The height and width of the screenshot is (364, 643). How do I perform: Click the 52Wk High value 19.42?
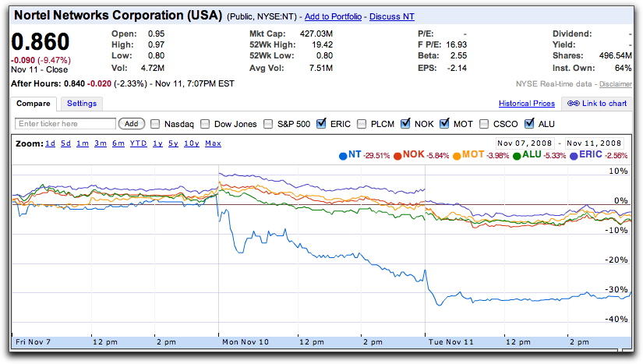click(323, 44)
